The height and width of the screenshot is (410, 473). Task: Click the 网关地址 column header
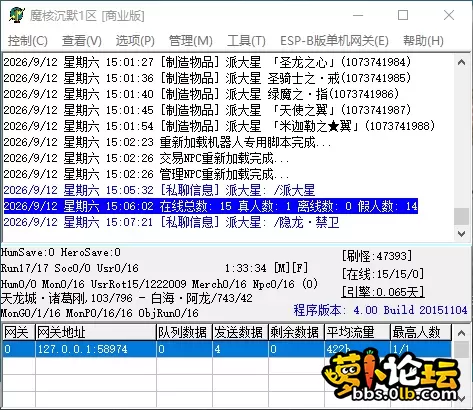(x=96, y=333)
